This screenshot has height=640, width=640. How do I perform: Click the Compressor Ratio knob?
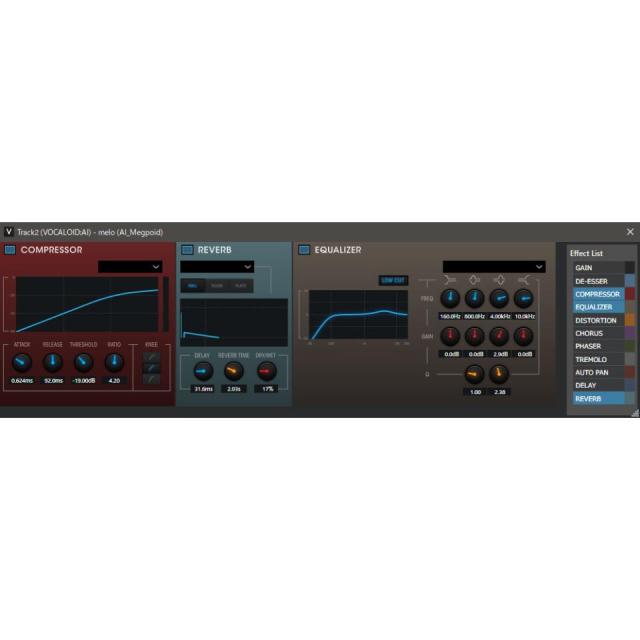point(114,362)
